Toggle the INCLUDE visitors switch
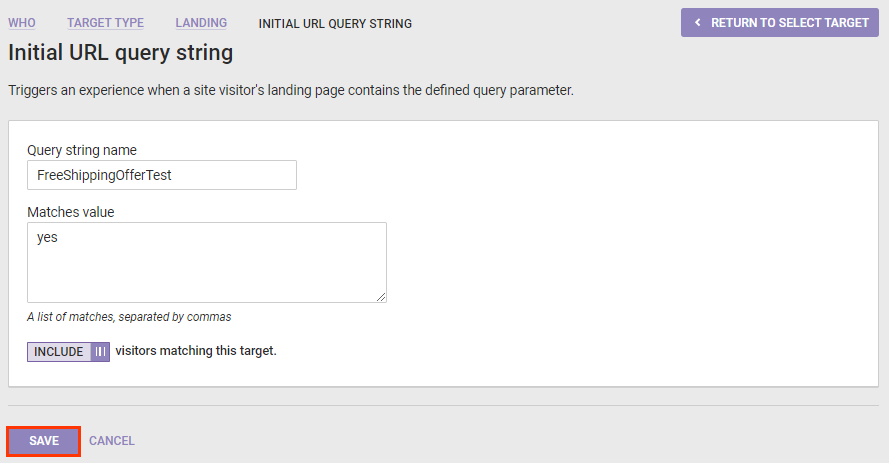This screenshot has height=463, width=889. [x=68, y=352]
